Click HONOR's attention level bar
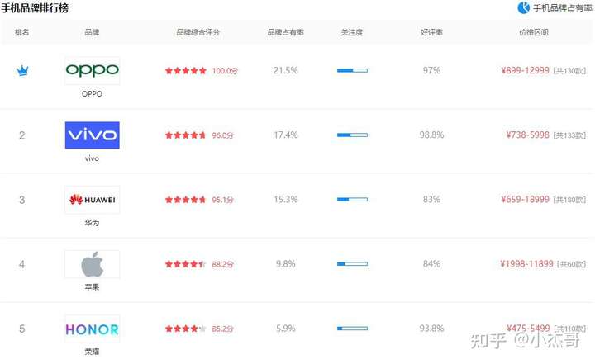 pyautogui.click(x=352, y=329)
